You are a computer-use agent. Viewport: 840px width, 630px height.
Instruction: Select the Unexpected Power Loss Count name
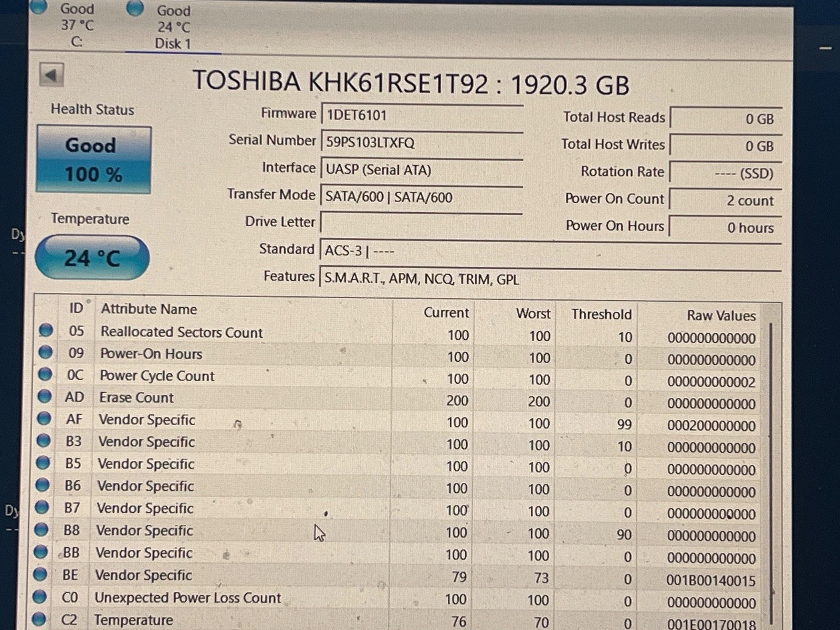pos(188,597)
